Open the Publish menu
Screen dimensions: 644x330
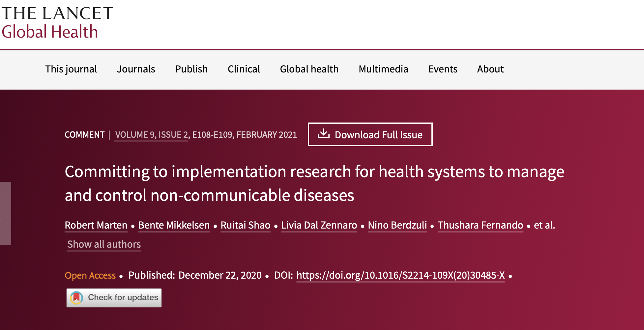[191, 69]
